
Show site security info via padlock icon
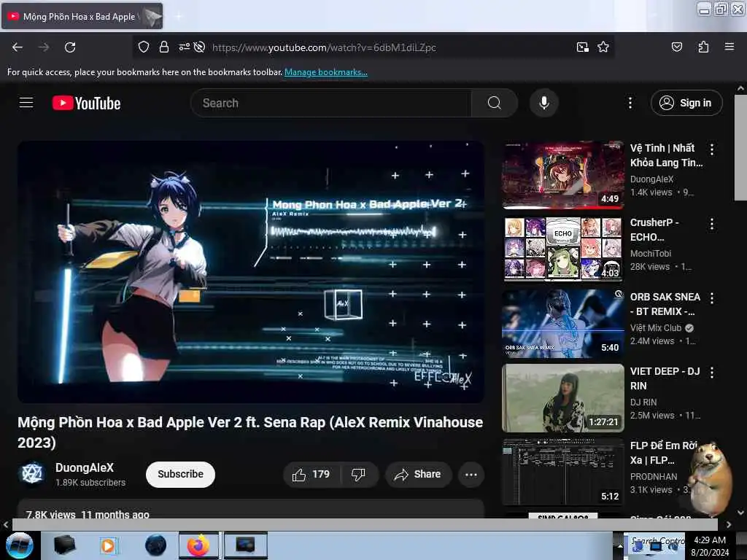tap(164, 47)
